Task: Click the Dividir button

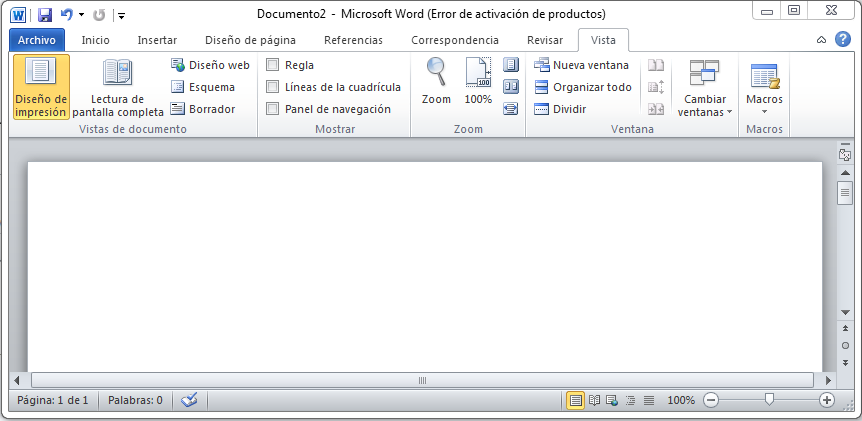Action: pos(560,109)
